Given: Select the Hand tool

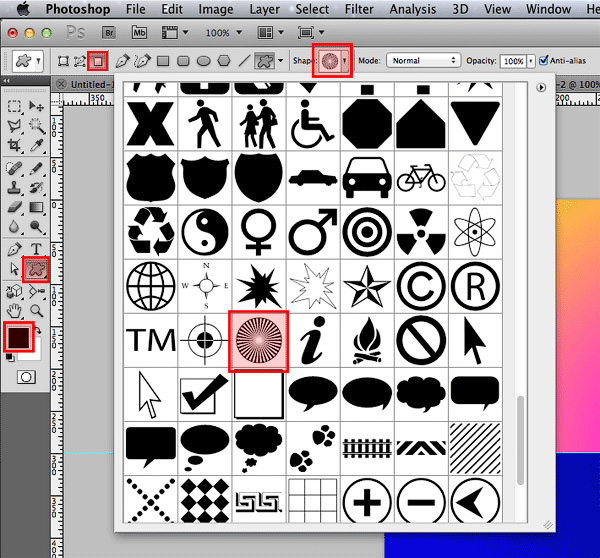Looking at the screenshot, I should point(14,311).
